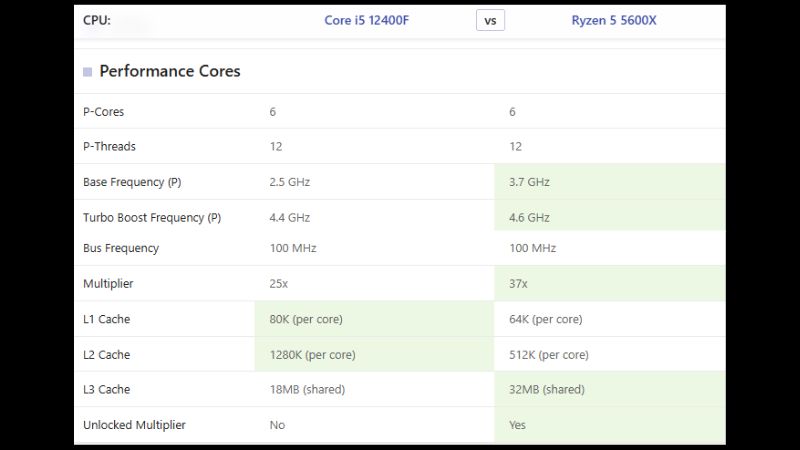
Task: Click the vs button between CPUs
Action: click(x=490, y=20)
